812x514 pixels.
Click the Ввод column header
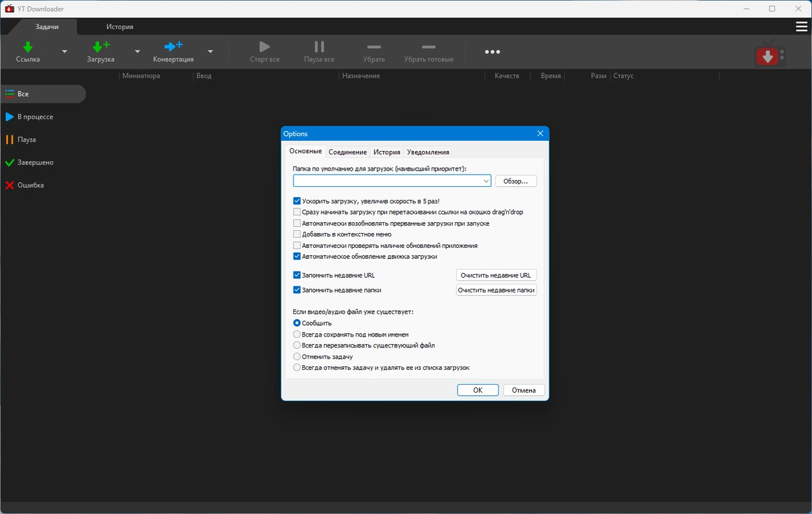[x=204, y=76]
